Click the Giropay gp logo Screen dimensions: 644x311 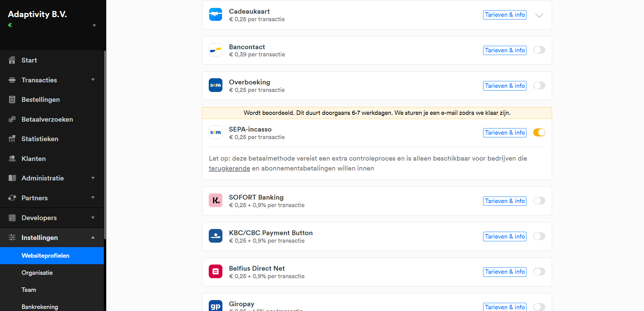click(216, 306)
